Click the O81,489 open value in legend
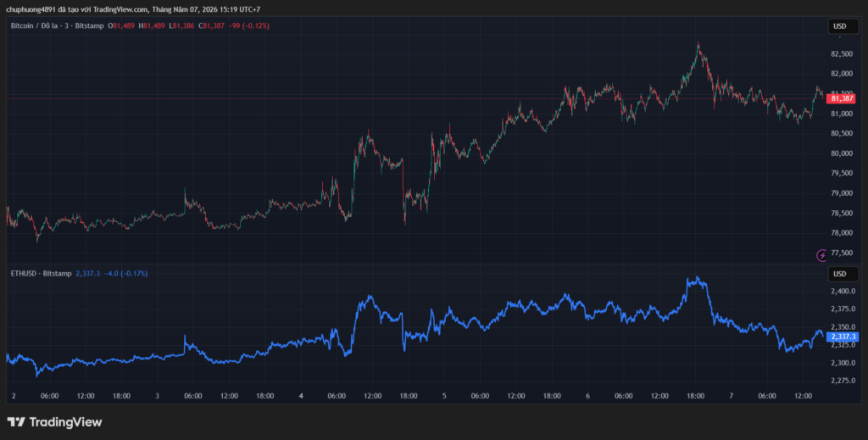This screenshot has height=440, width=868. point(121,25)
